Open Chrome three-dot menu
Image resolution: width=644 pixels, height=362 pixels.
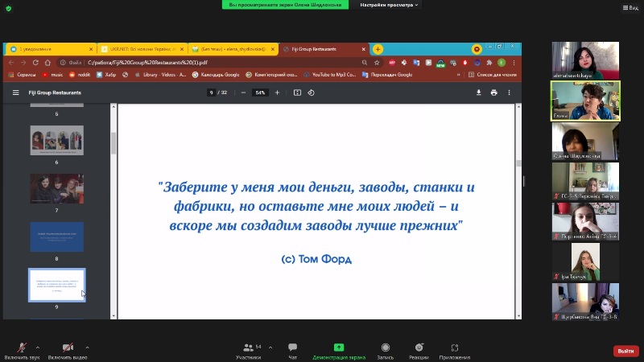click(514, 63)
